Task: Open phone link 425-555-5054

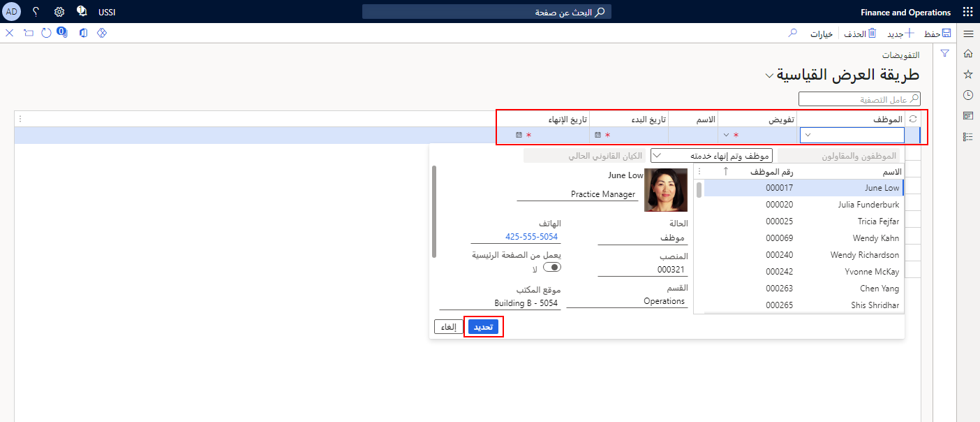Action: click(532, 237)
